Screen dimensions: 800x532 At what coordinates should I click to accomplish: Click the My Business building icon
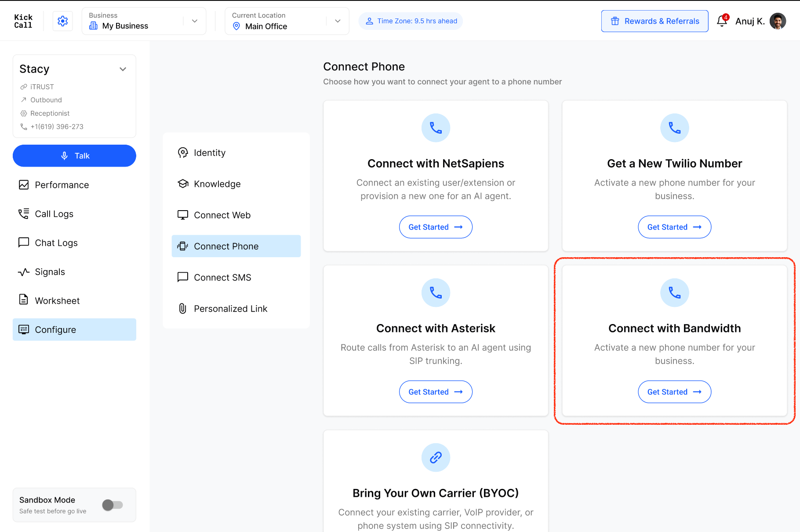pos(93,26)
